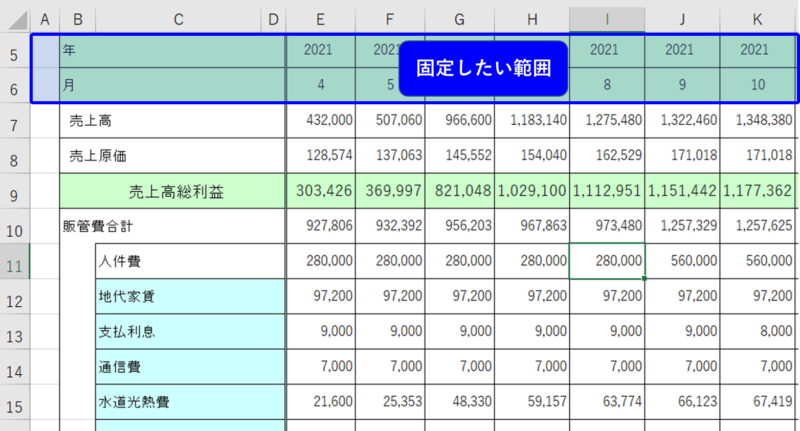This screenshot has height=431, width=800.
Task: Click the 月 label cell
Action: pyautogui.click(x=172, y=85)
